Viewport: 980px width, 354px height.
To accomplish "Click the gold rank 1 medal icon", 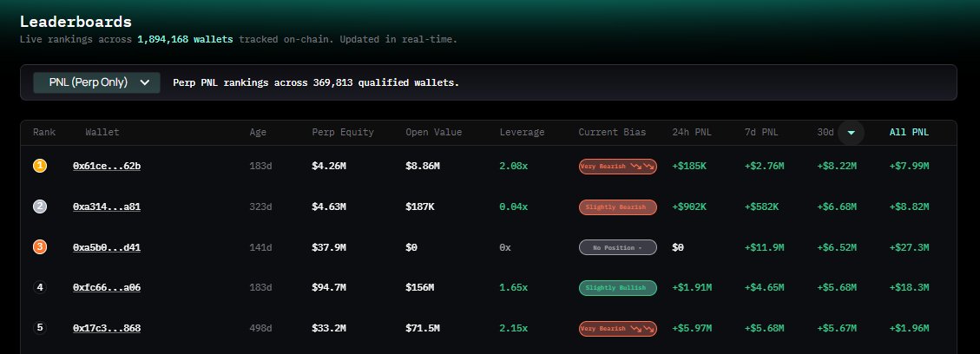I will (40, 166).
